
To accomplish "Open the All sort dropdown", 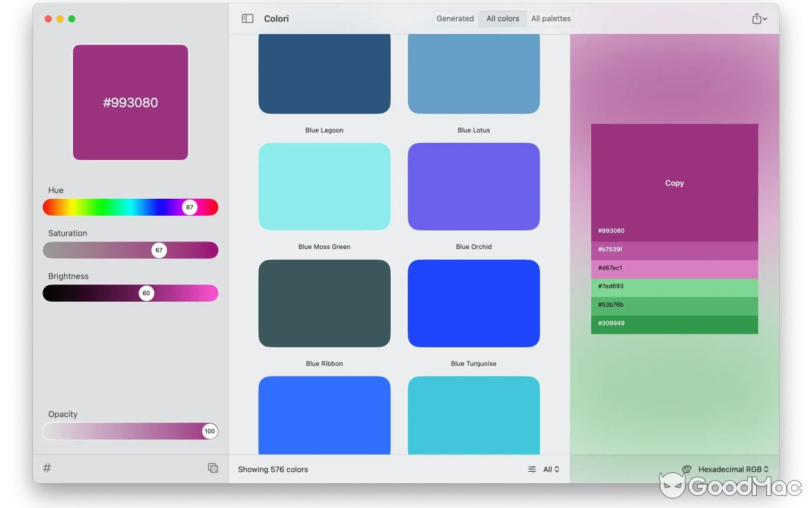I will (x=549, y=469).
